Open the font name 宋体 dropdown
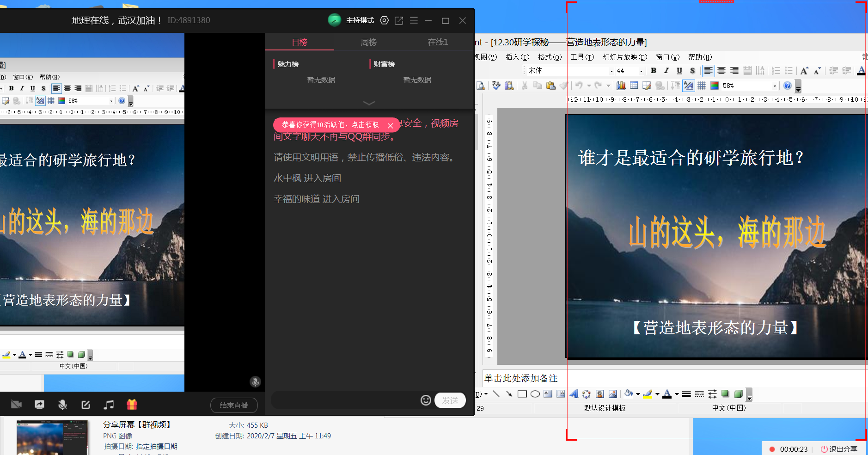Viewport: 868px width, 455px height. click(611, 71)
